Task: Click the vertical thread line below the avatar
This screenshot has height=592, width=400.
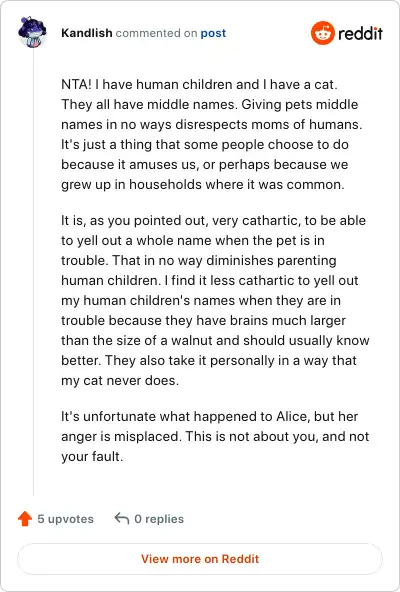Action: point(33,272)
